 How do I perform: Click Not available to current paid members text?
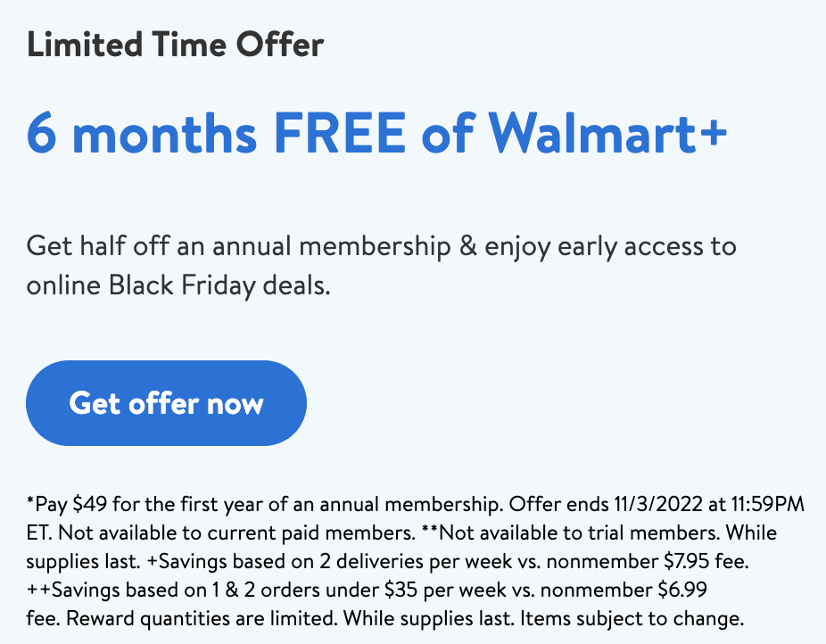click(x=237, y=533)
